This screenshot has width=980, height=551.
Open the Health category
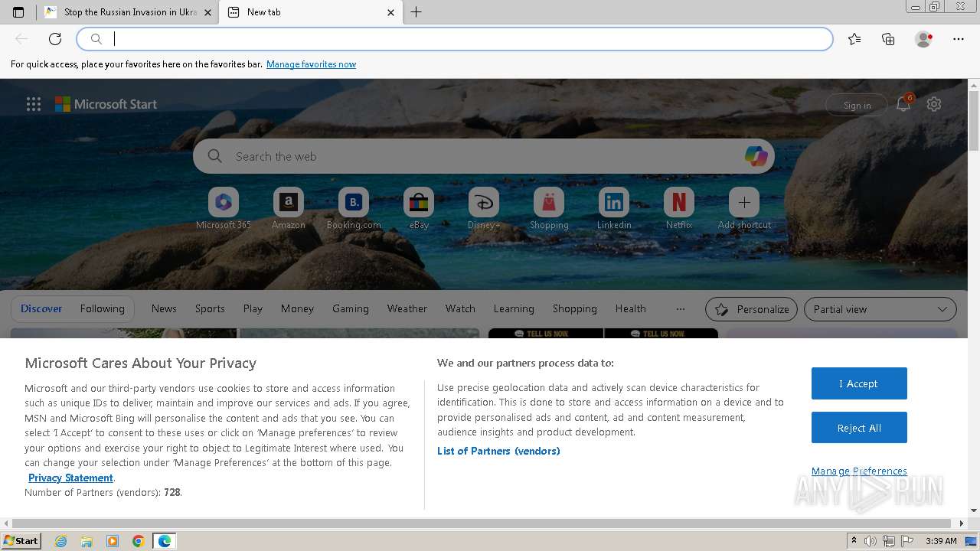pyautogui.click(x=630, y=308)
